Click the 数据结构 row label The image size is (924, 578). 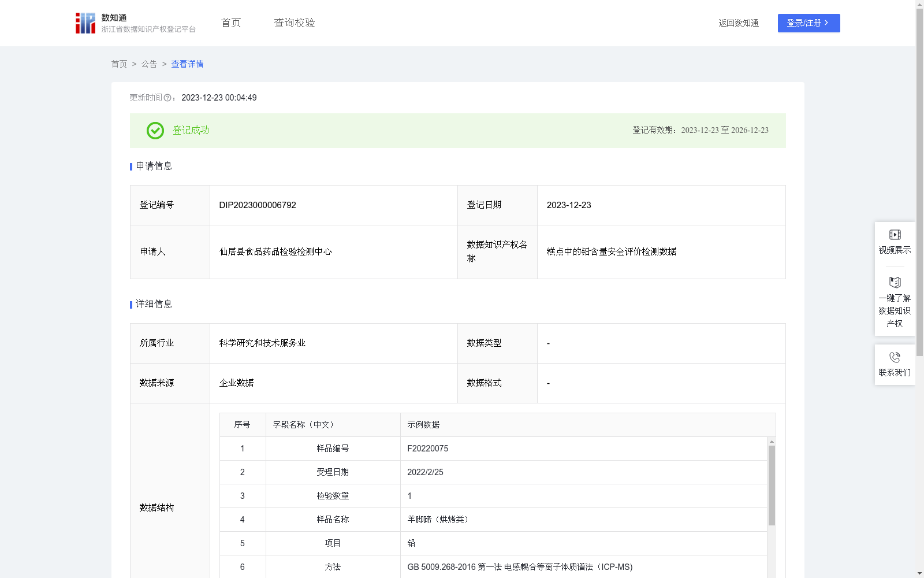pos(157,508)
